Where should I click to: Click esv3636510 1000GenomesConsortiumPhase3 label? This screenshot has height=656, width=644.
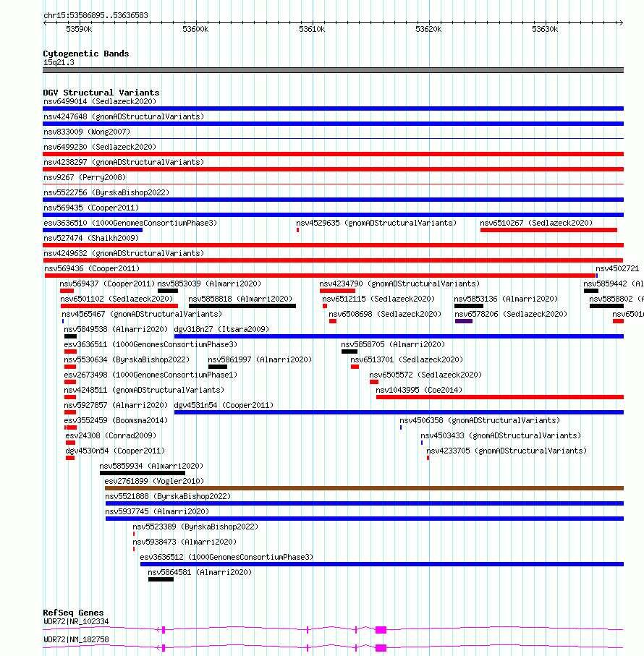(x=130, y=223)
